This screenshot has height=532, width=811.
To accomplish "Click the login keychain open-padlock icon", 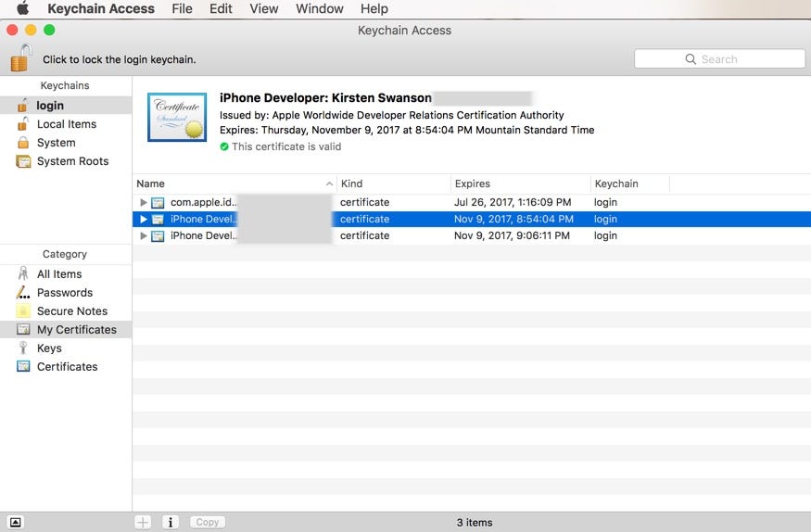I will pyautogui.click(x=23, y=105).
